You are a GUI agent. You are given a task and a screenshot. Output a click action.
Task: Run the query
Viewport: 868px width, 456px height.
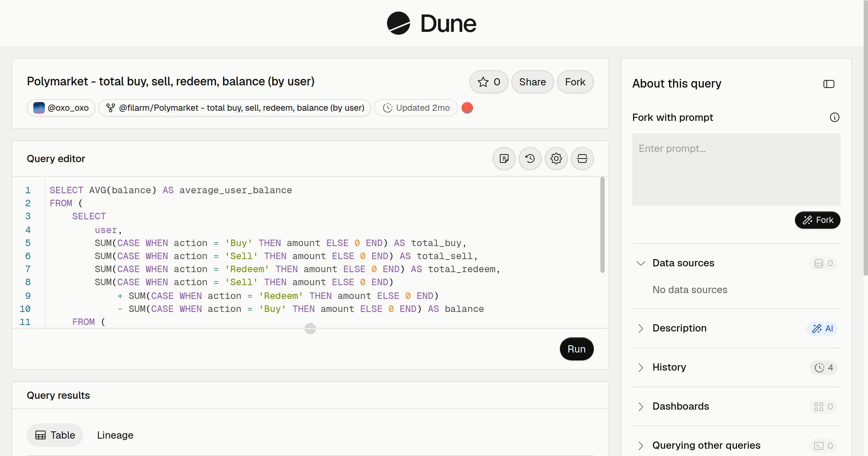pyautogui.click(x=576, y=349)
